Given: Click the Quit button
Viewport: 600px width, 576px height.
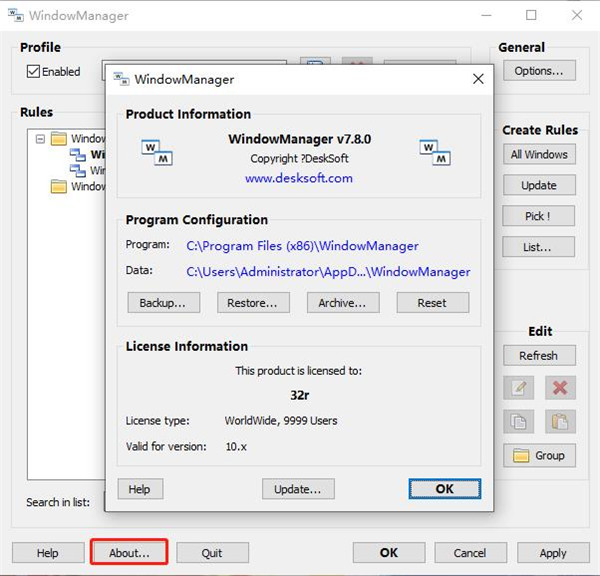Looking at the screenshot, I should pos(212,553).
